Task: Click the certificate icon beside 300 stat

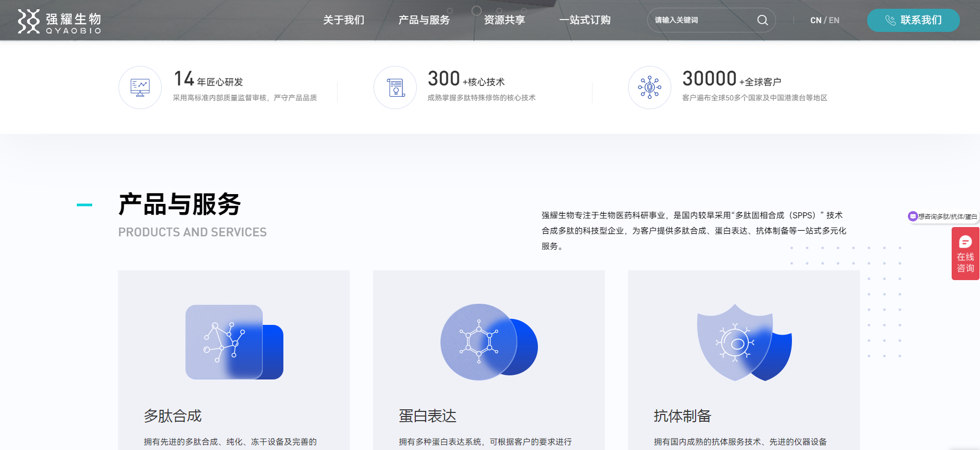Action: coord(395,88)
